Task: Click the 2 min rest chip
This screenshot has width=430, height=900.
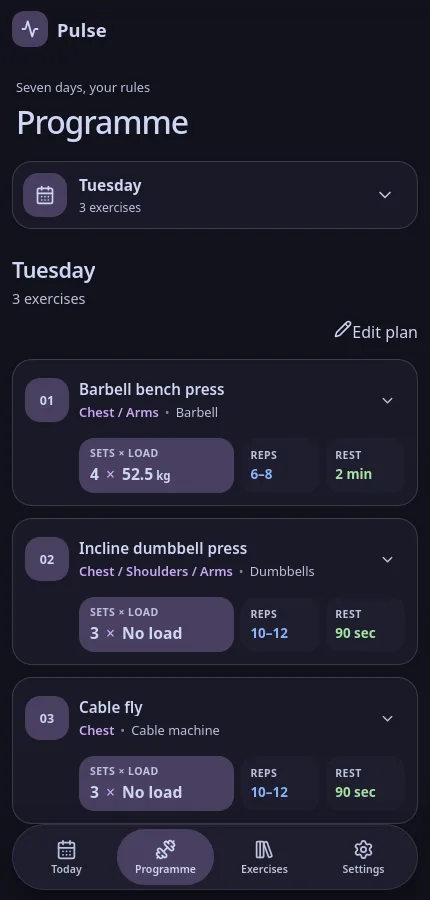Action: coord(365,465)
